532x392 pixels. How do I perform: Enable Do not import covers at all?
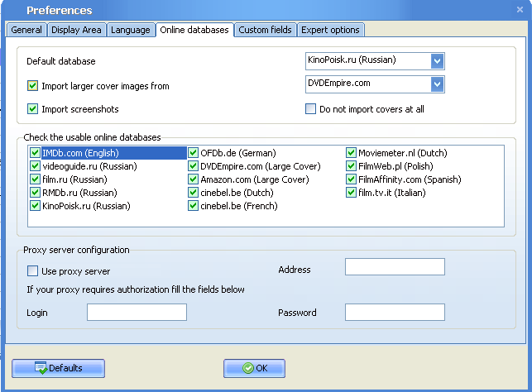310,109
